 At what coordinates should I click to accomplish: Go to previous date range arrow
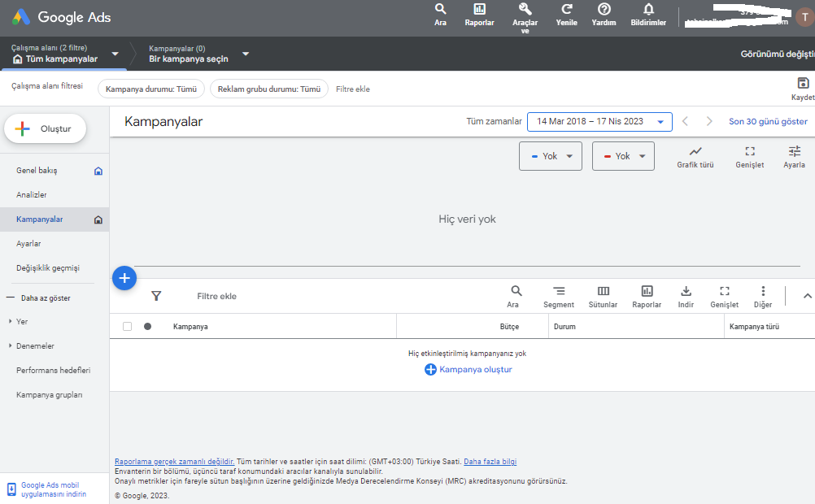685,122
